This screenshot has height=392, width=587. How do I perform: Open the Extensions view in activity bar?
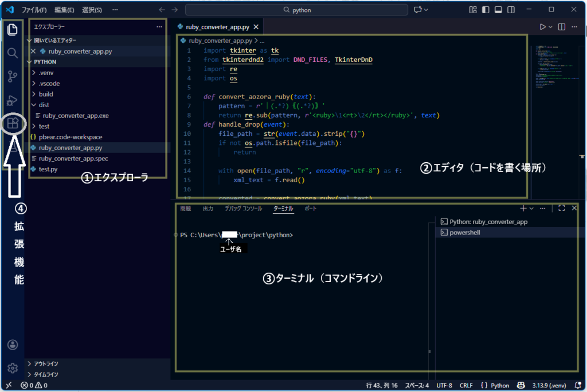point(13,123)
